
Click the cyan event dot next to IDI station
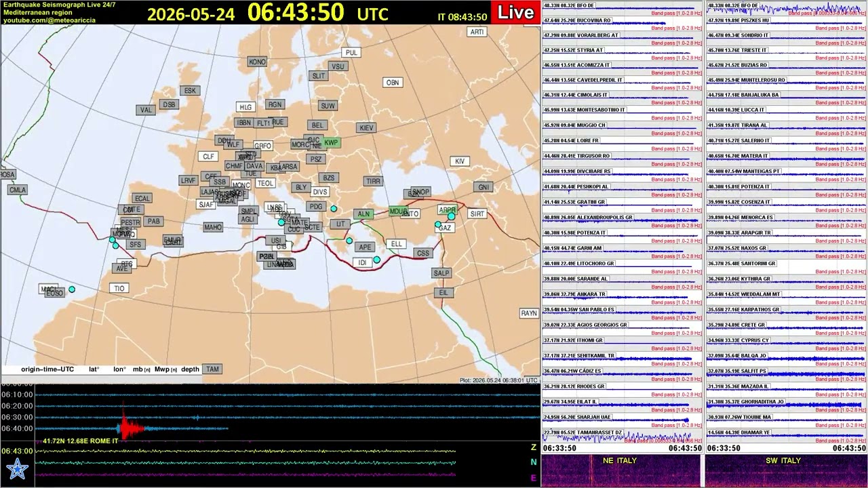click(x=377, y=260)
